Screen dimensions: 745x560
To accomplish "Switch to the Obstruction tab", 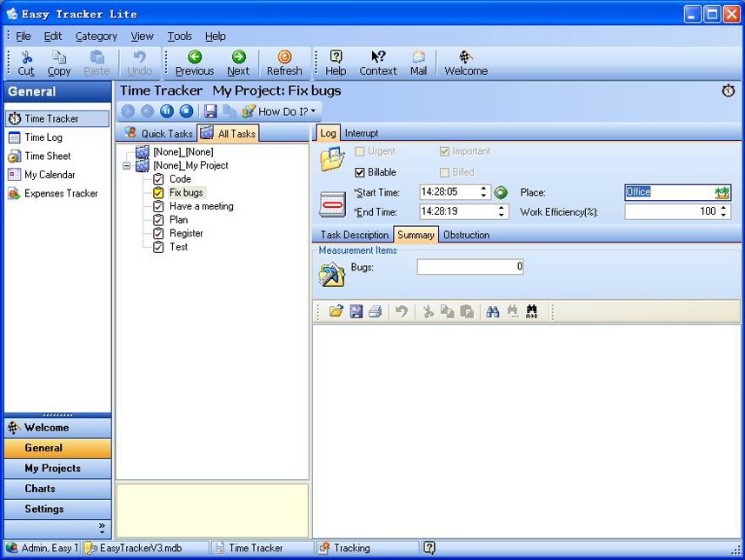I will (x=466, y=235).
